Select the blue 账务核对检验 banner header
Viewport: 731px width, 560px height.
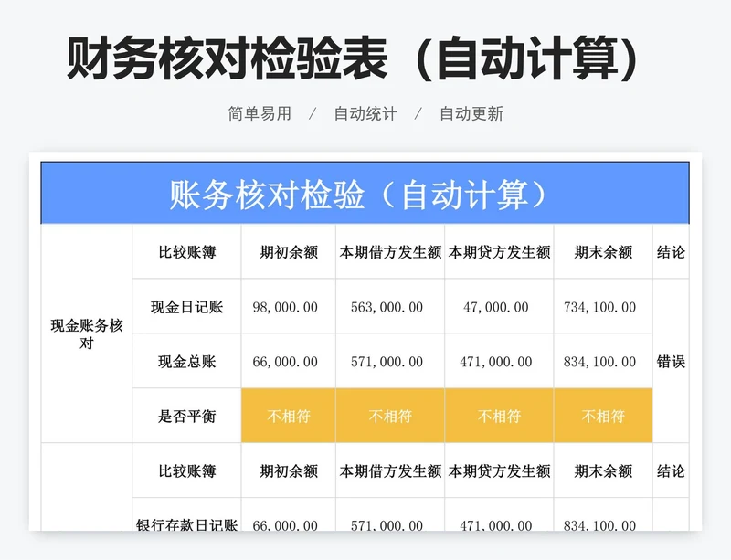(365, 194)
